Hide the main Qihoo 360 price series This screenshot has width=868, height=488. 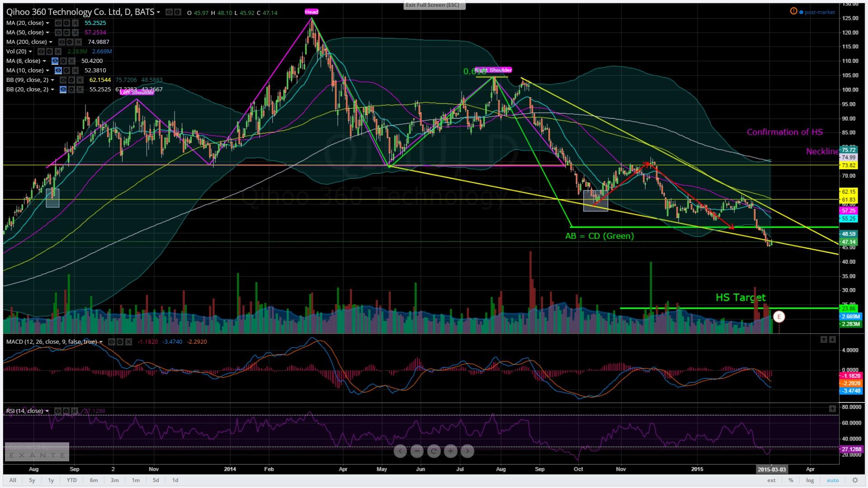(x=169, y=12)
